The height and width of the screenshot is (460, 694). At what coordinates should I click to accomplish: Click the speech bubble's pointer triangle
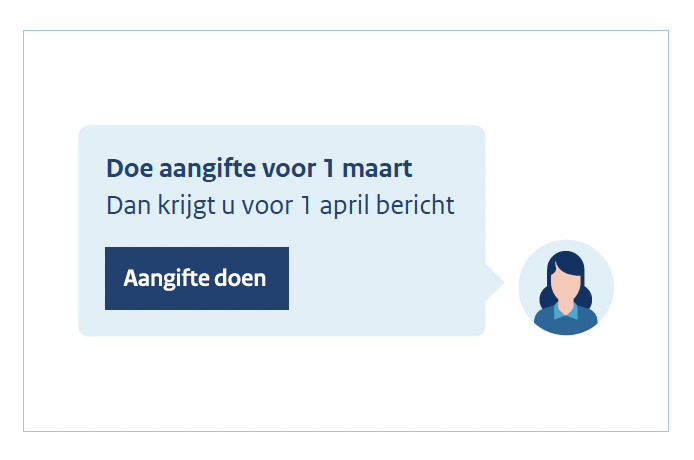pos(495,282)
